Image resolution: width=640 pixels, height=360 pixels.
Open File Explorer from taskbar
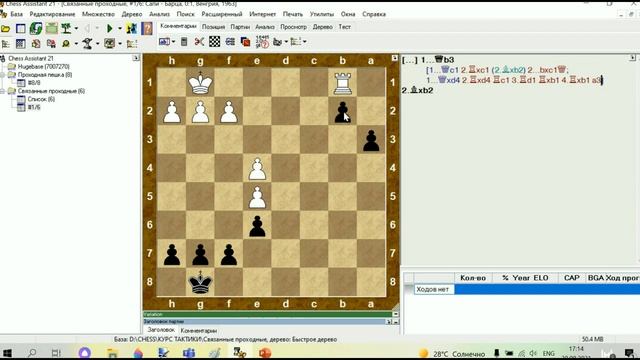(112, 353)
